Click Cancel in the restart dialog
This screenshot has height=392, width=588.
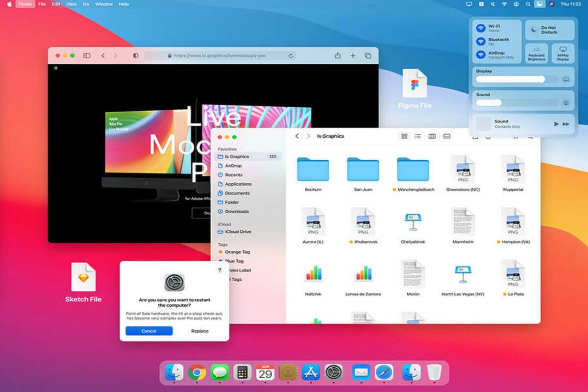pyautogui.click(x=149, y=331)
